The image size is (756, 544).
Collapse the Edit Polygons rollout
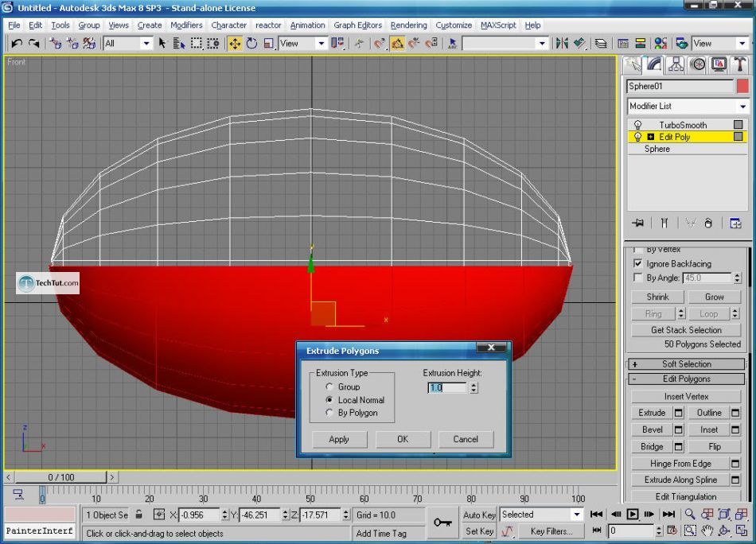click(x=686, y=379)
